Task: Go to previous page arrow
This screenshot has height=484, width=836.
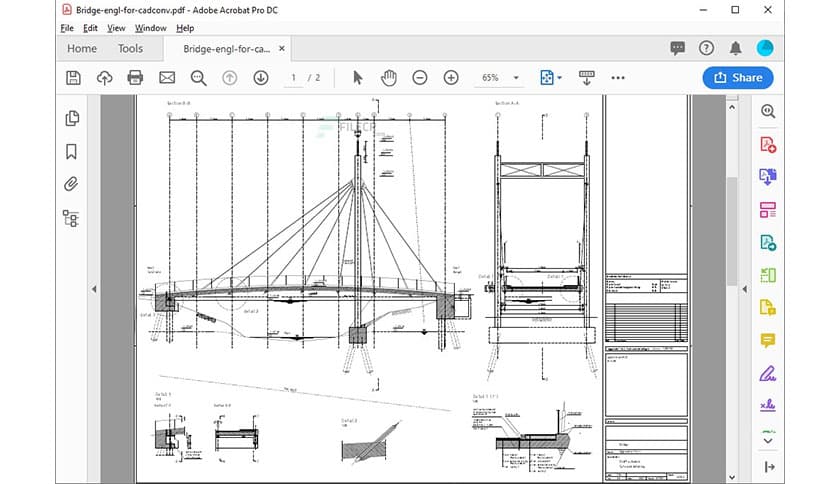Action: (x=229, y=78)
